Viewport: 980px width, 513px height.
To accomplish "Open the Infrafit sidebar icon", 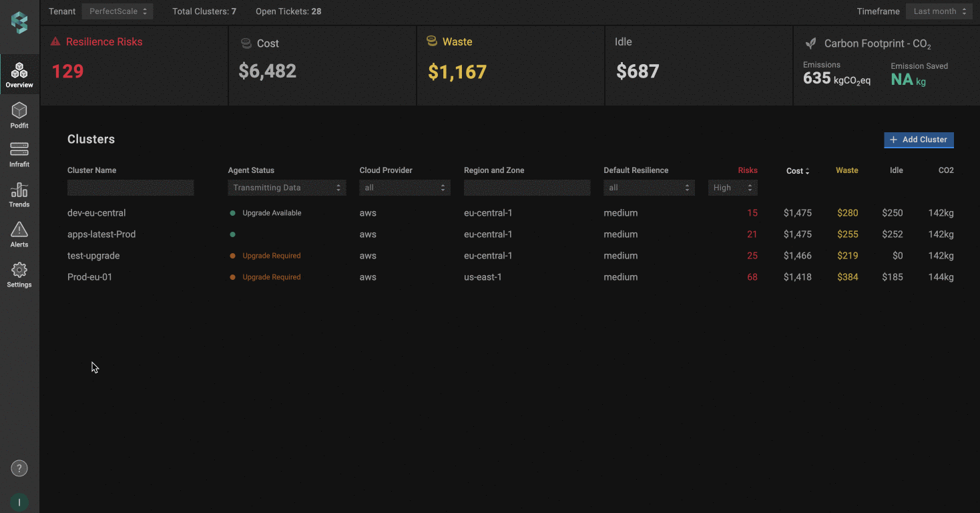I will click(x=19, y=154).
